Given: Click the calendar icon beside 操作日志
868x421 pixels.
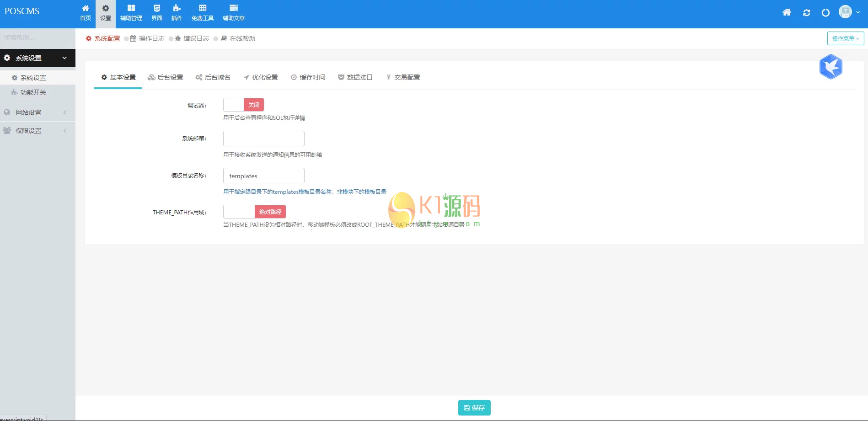Looking at the screenshot, I should 133,38.
